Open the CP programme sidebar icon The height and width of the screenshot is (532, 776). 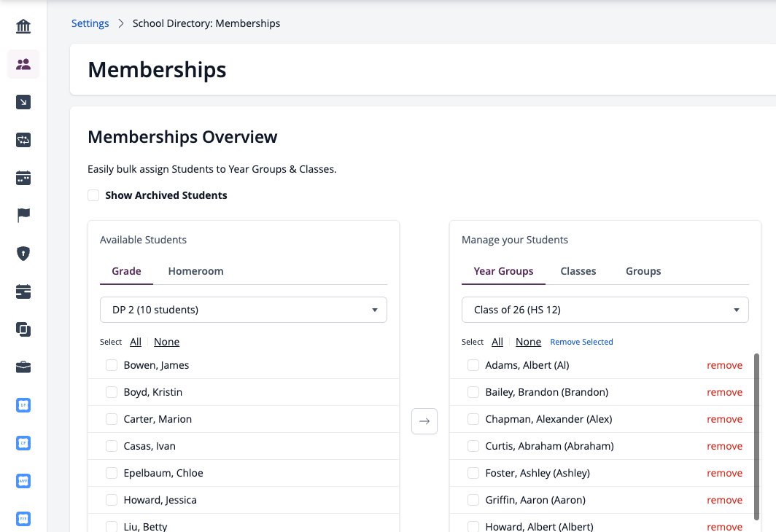point(23,443)
